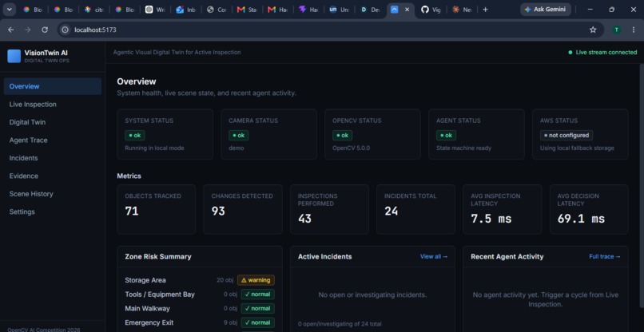644x332 pixels.
Task: Switch to the 'citr' browser tab
Action: (94, 10)
